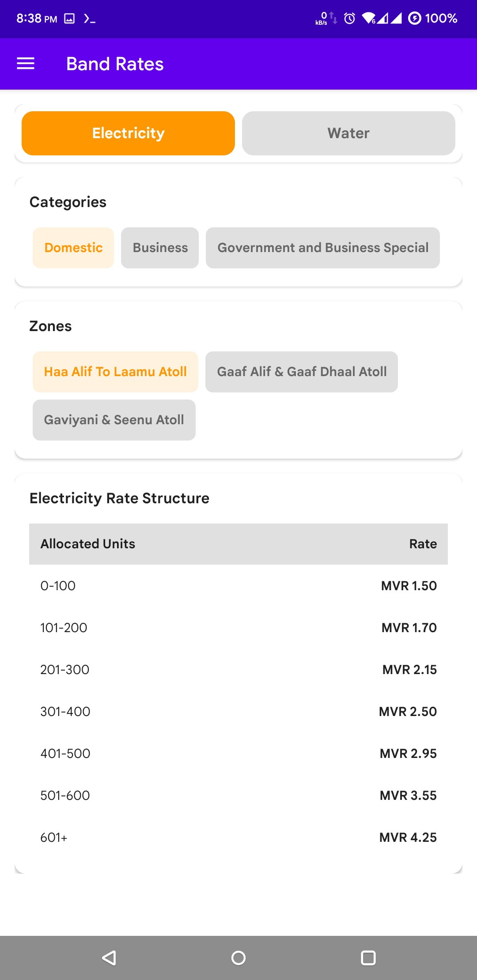This screenshot has height=980, width=477.
Task: Tap the Rate column header
Action: click(423, 544)
